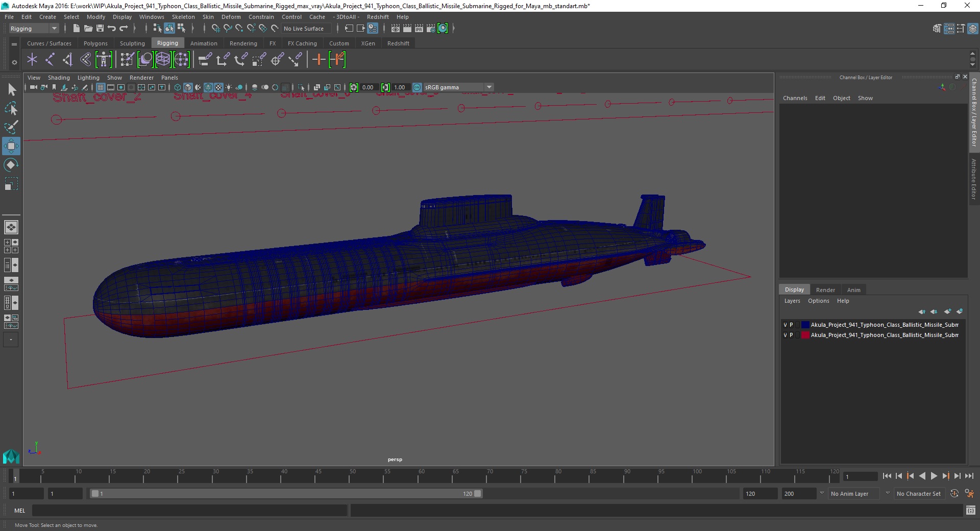This screenshot has width=980, height=531.
Task: Toggle visibility V of blue layer
Action: pos(785,325)
